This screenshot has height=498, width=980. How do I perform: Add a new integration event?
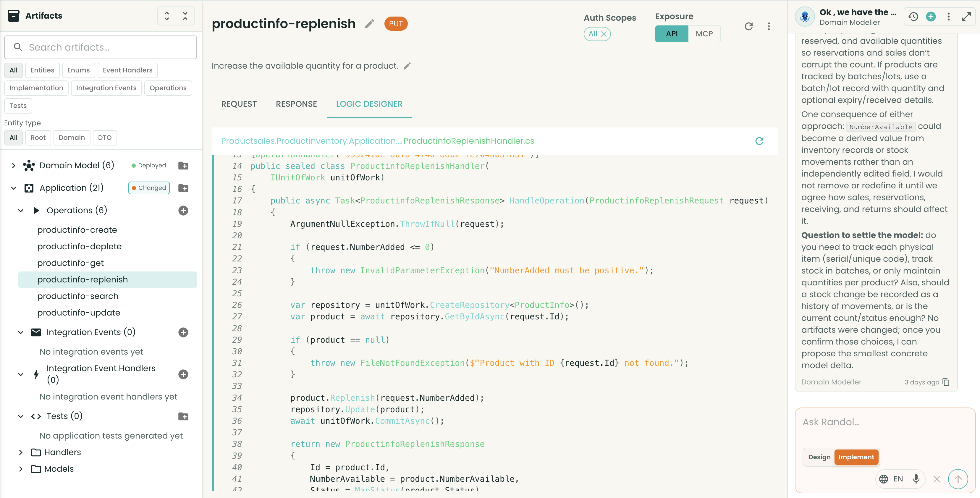[183, 332]
